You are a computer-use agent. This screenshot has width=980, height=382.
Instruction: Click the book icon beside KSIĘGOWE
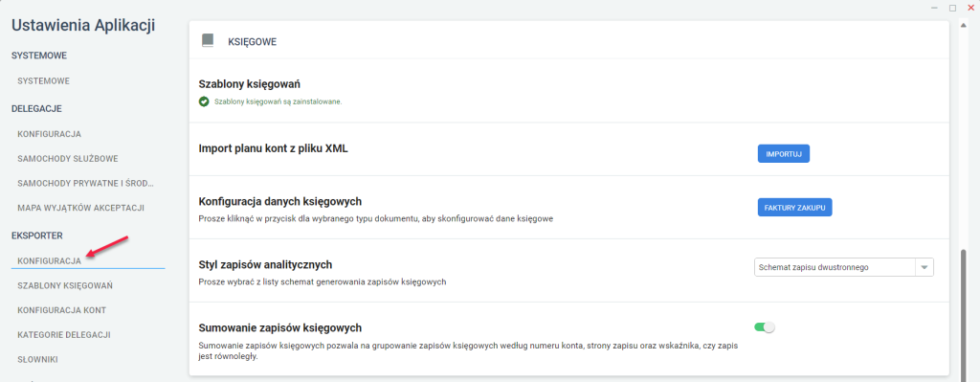click(208, 40)
